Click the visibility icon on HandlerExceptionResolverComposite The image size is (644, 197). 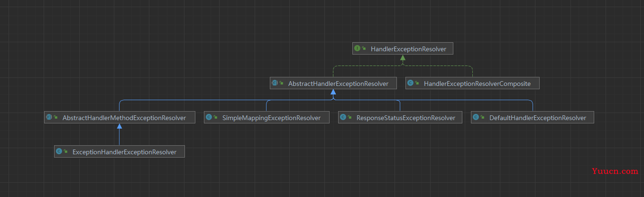pyautogui.click(x=417, y=84)
